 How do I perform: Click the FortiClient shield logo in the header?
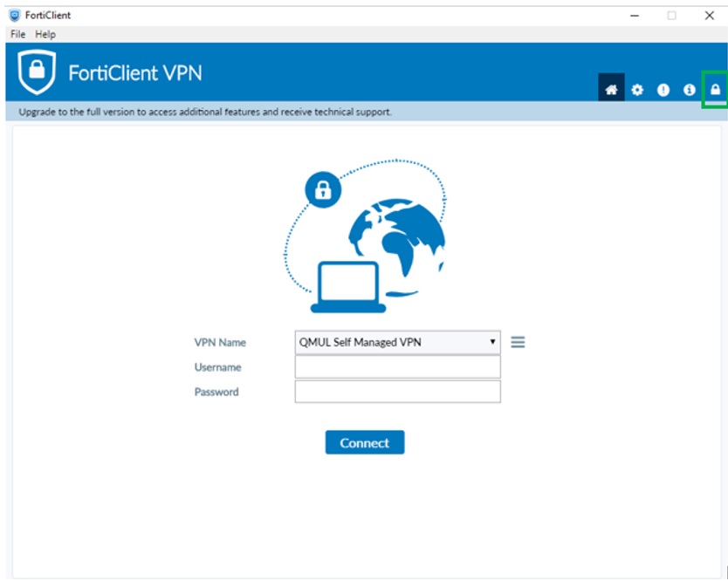(37, 72)
